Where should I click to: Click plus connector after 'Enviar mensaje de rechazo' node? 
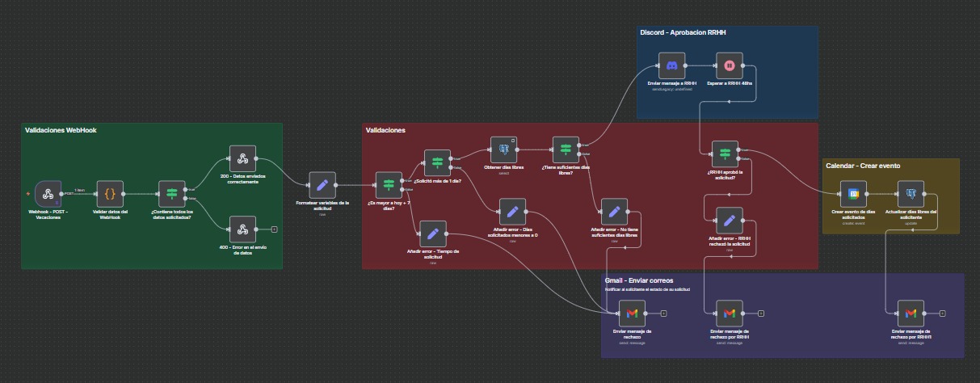click(x=662, y=313)
